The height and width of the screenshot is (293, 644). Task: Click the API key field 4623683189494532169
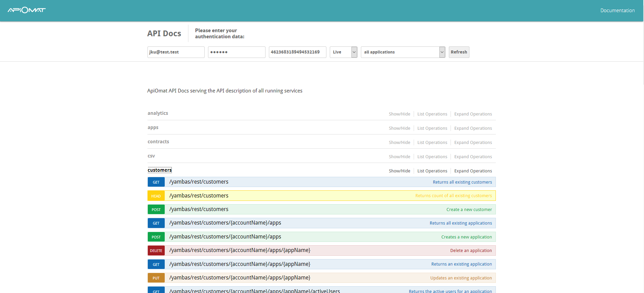click(298, 52)
